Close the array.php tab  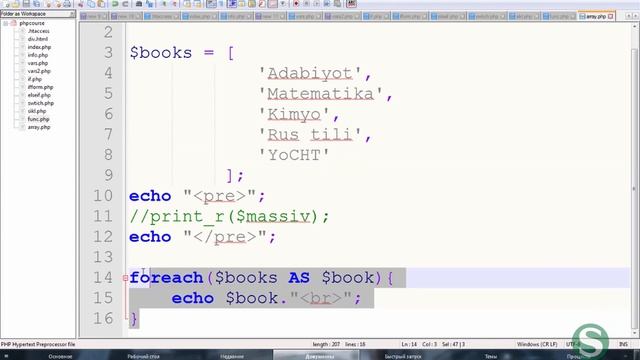611,16
